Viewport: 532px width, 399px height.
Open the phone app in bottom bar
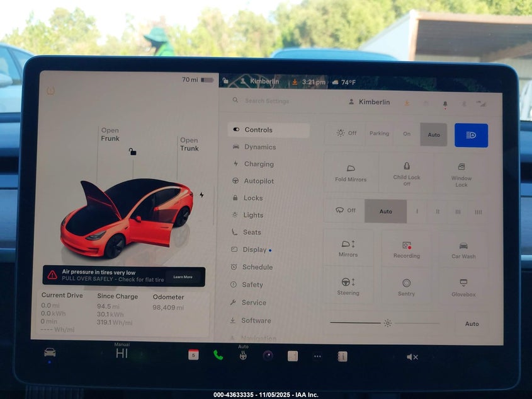coord(218,356)
